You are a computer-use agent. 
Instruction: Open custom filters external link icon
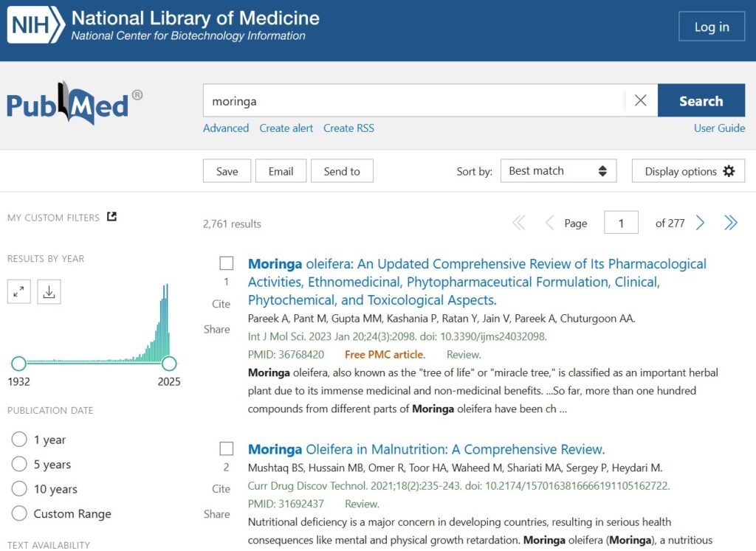pos(111,217)
